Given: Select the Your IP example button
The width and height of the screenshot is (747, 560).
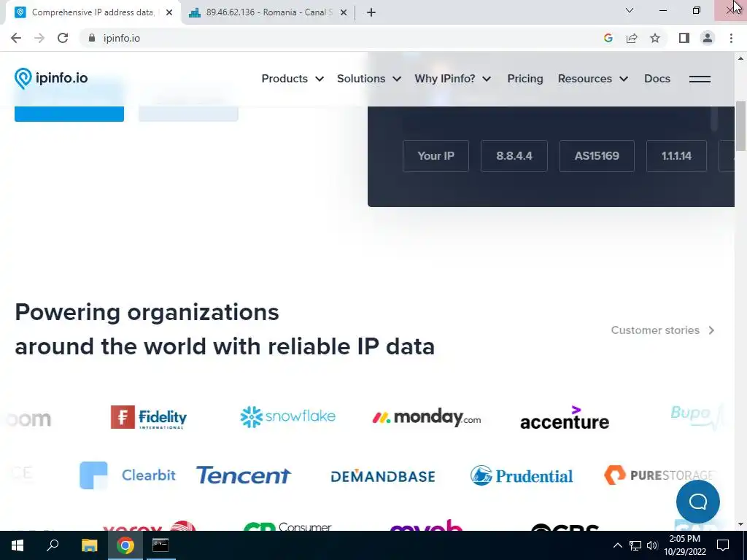Looking at the screenshot, I should (436, 156).
